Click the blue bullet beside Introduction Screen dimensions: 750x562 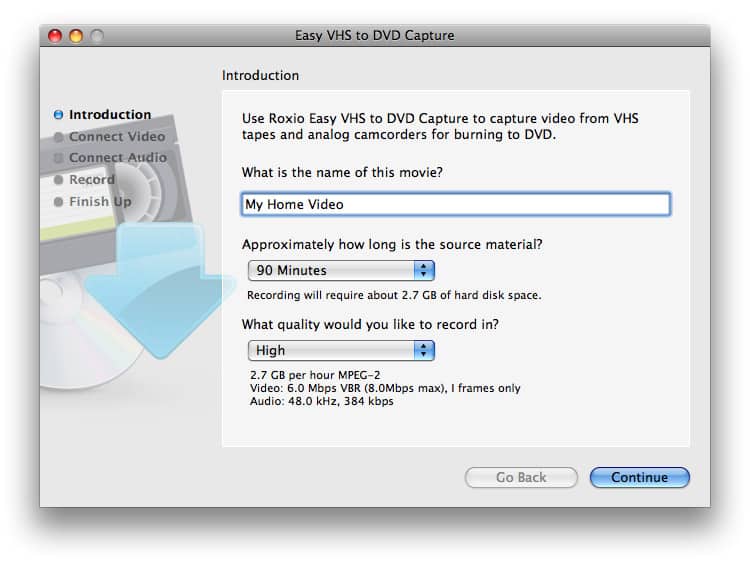pos(58,115)
